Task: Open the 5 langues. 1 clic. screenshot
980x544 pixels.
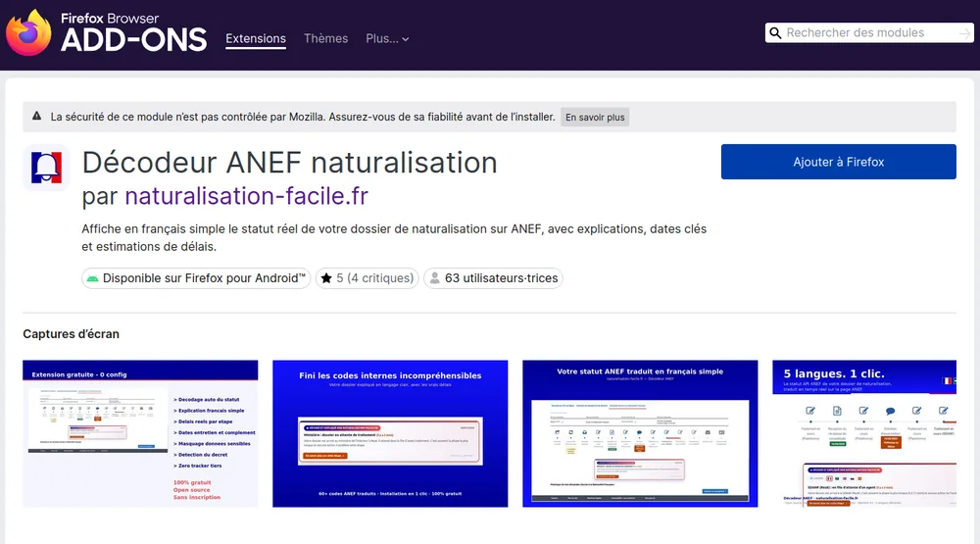Action: [864, 433]
